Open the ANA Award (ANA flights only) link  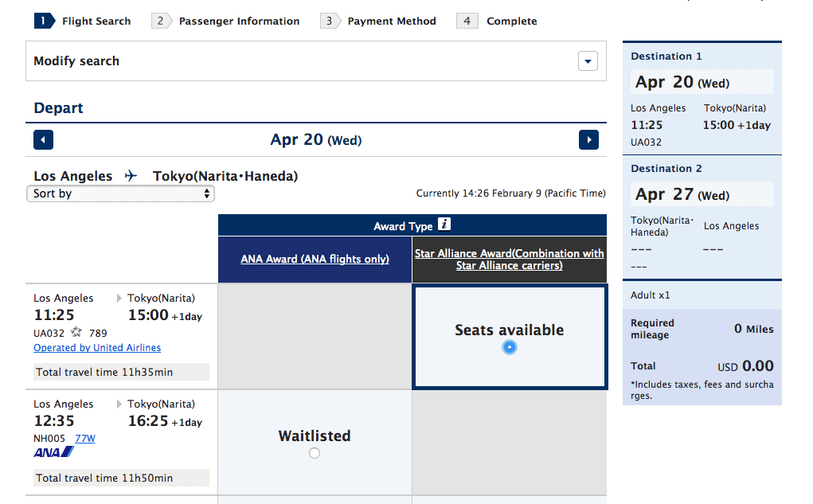(x=315, y=259)
